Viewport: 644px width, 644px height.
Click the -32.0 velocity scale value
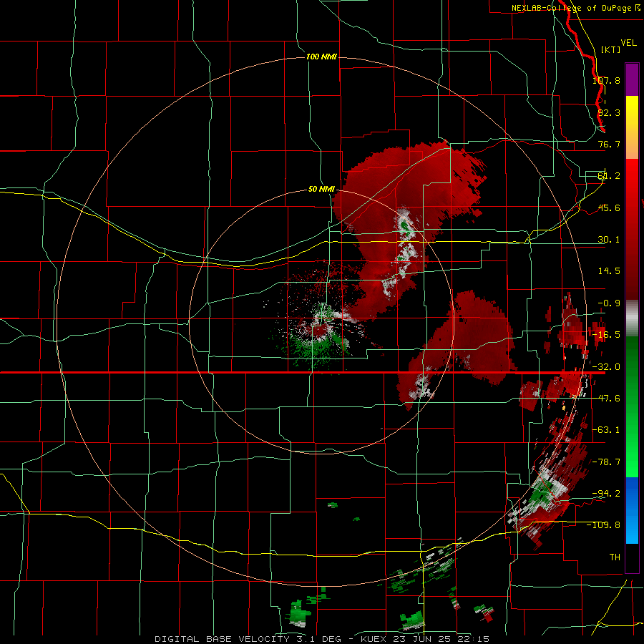pyautogui.click(x=606, y=367)
